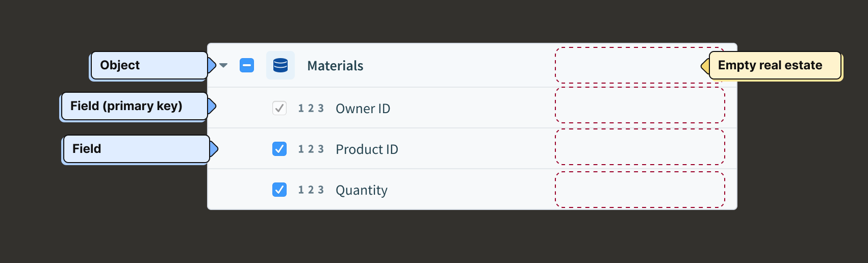Click the dashed empty area in Quantity row
The image size is (868, 263).
[640, 190]
